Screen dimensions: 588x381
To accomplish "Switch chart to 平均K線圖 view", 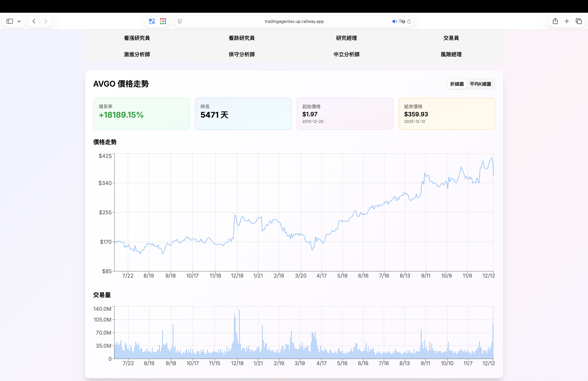I will pyautogui.click(x=480, y=84).
